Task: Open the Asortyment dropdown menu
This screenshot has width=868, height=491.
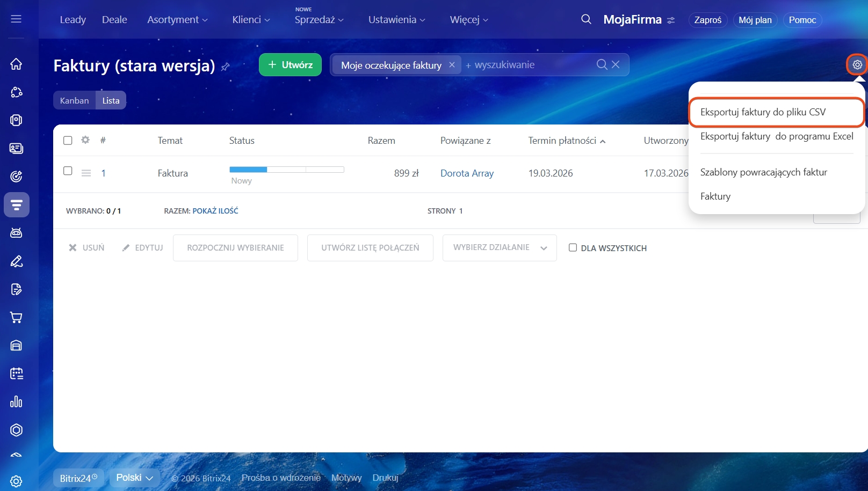Action: (177, 20)
